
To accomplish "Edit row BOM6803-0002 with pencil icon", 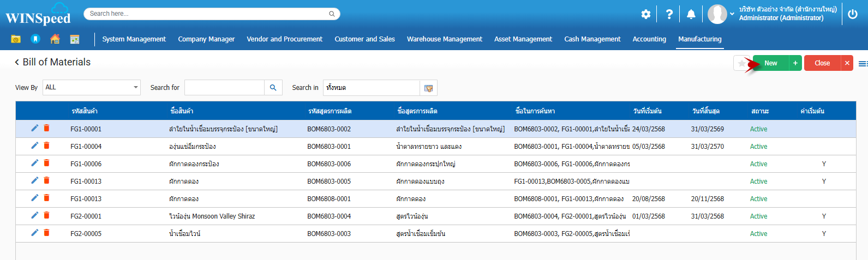I will click(x=34, y=128).
